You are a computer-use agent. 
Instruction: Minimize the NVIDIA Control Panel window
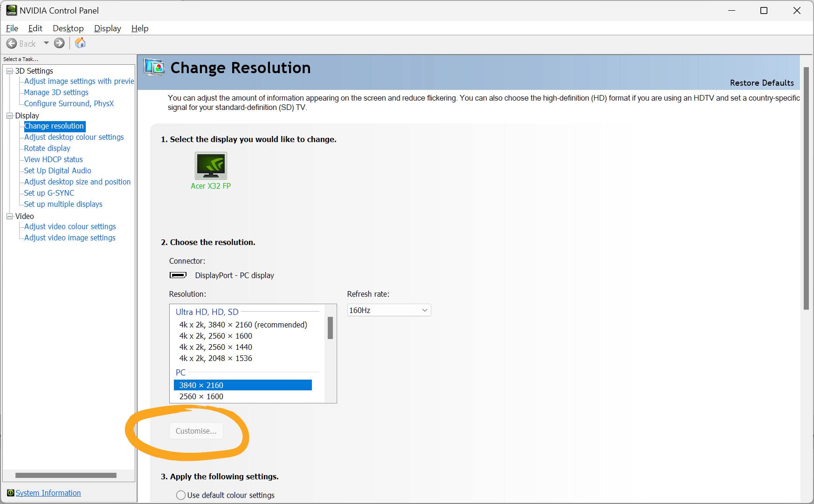pyautogui.click(x=731, y=10)
